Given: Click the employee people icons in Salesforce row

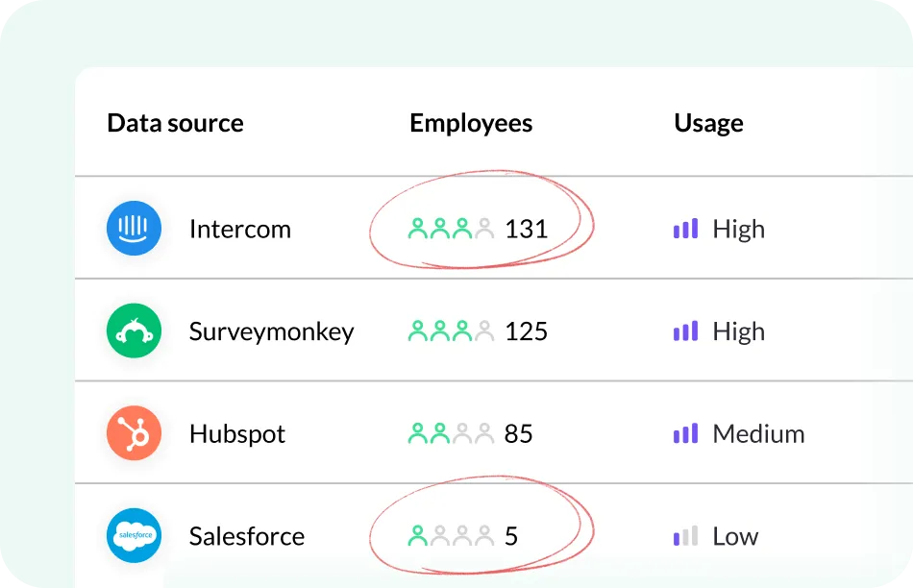Looking at the screenshot, I should (452, 536).
